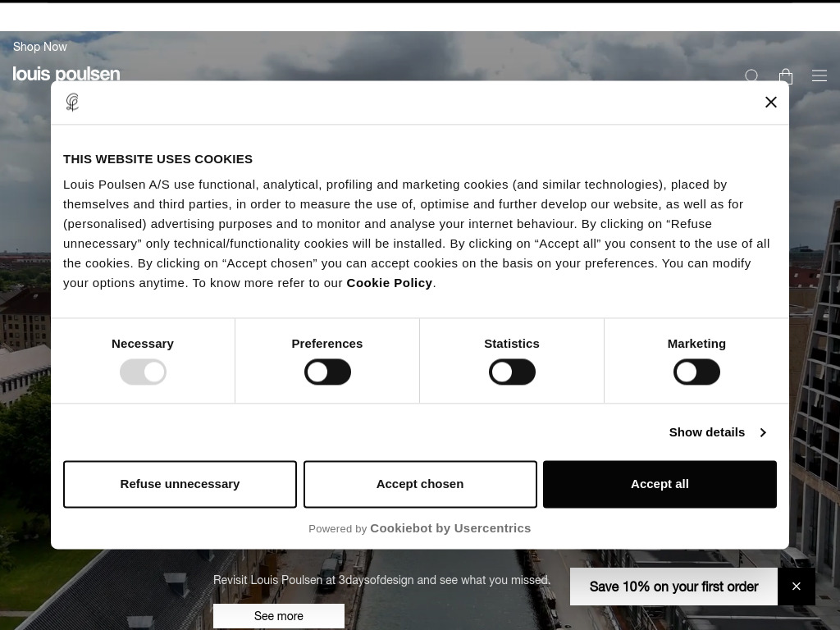840x630 pixels.
Task: Click the Accept all button
Action: tap(660, 484)
